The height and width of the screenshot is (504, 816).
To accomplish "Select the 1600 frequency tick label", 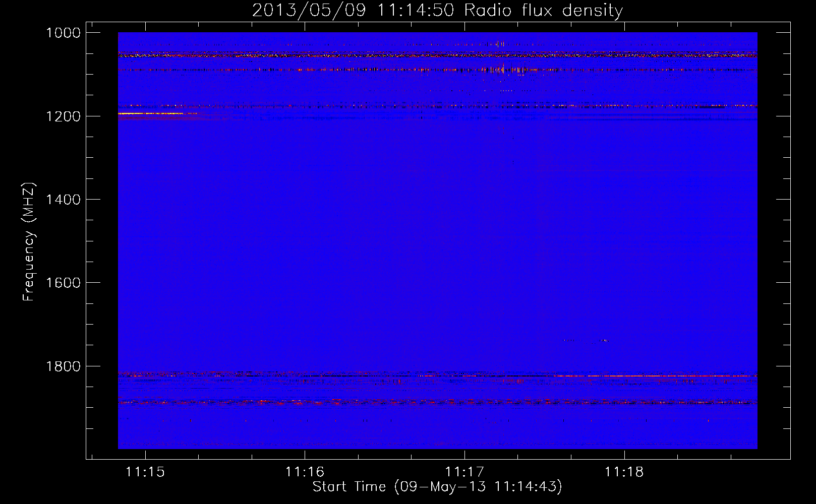I will 63,283.
